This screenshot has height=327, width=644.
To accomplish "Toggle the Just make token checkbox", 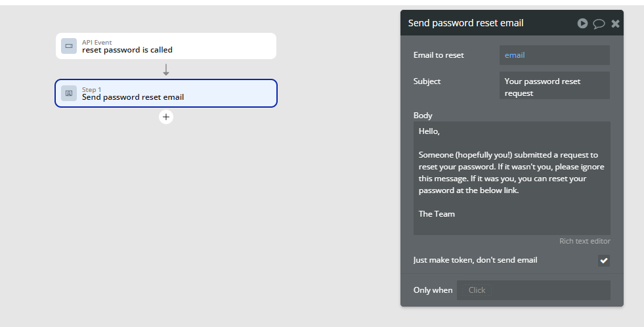I will point(604,261).
